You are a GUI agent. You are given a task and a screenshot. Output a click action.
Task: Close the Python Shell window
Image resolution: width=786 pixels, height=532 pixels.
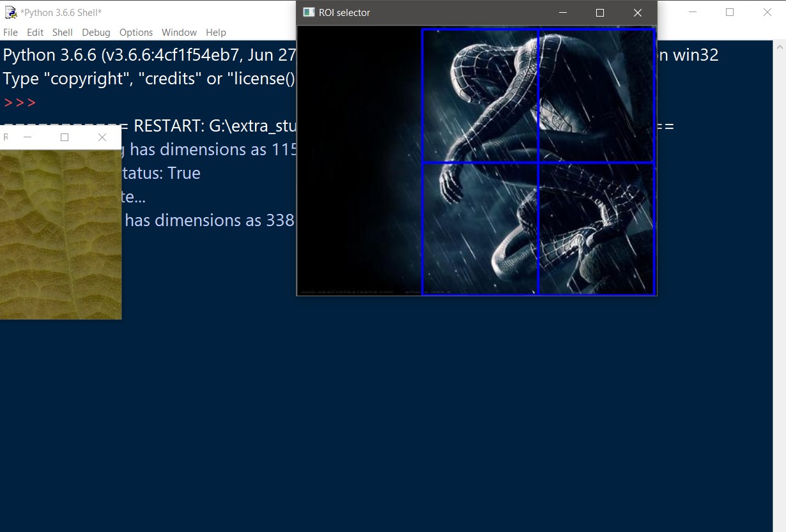click(x=767, y=12)
